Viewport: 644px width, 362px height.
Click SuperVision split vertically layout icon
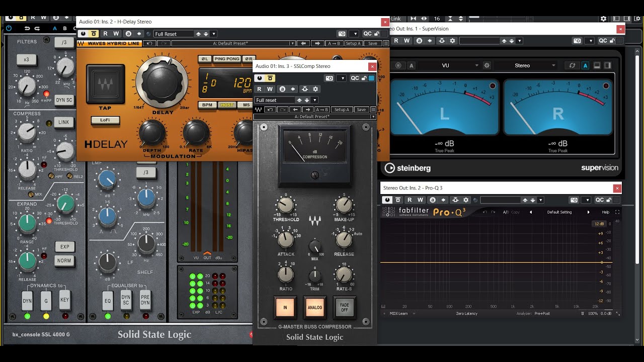click(608, 65)
